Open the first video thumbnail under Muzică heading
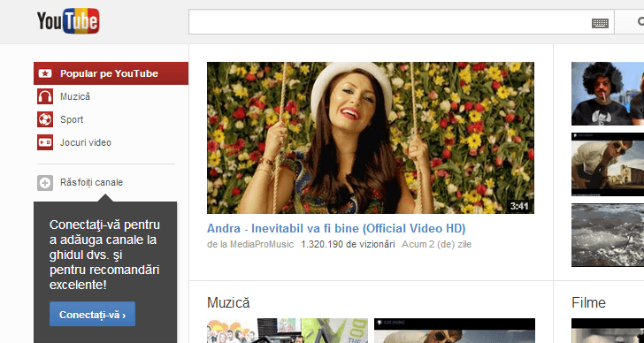 click(287, 331)
